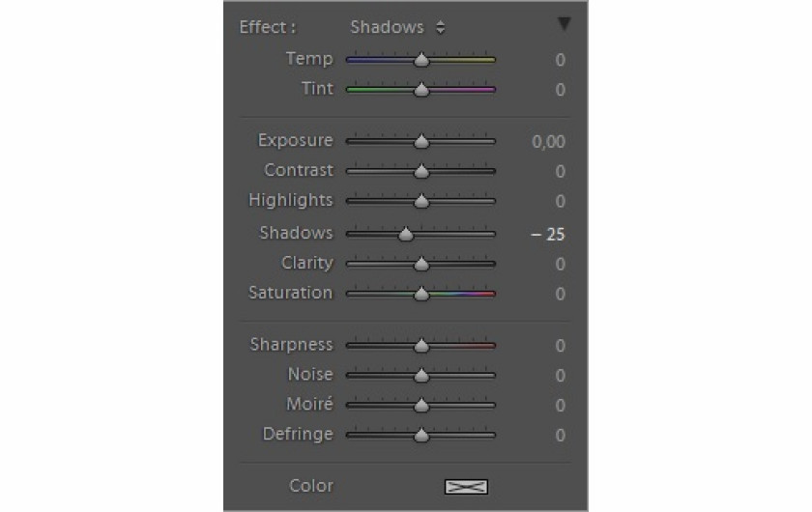
Task: Open the Effect preset dropdown showing Shadows
Action: [x=397, y=27]
